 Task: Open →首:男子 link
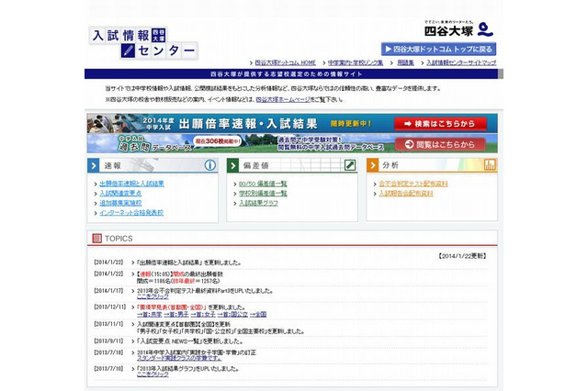point(176,314)
